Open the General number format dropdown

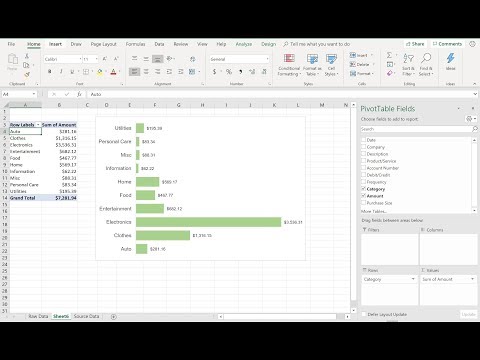267,59
